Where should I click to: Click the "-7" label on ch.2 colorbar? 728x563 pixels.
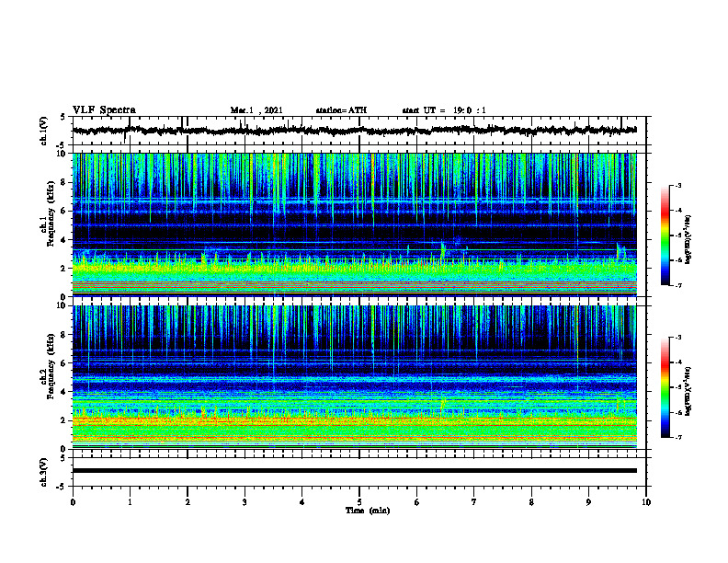677,438
